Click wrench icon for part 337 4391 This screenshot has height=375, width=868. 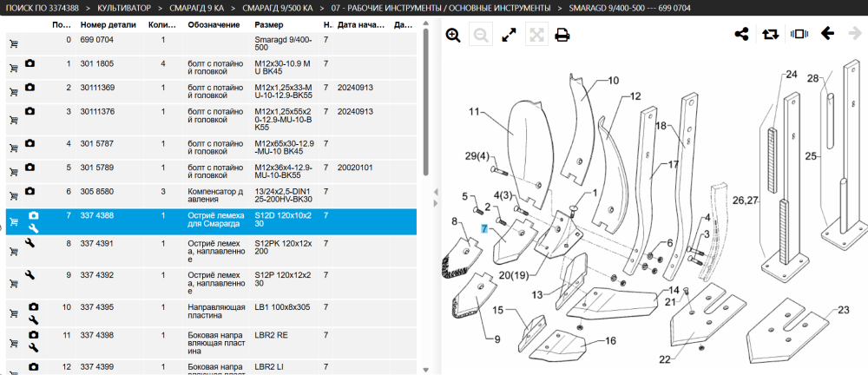pos(30,243)
